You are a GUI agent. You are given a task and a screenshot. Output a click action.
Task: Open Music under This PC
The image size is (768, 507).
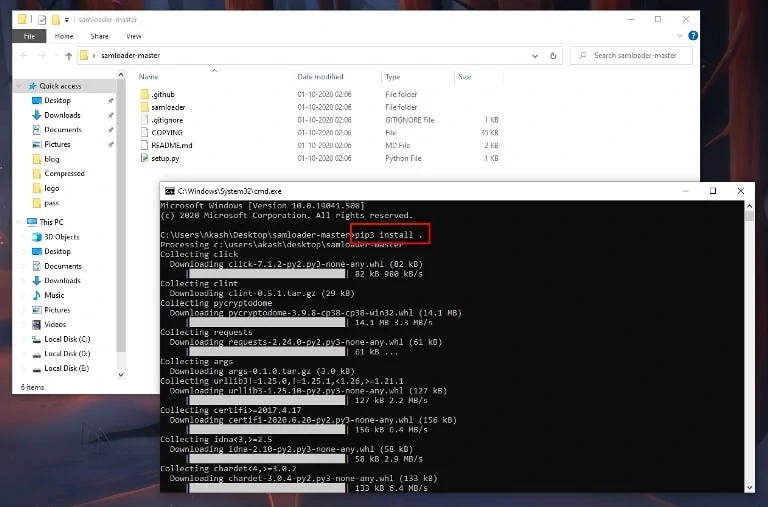point(54,295)
